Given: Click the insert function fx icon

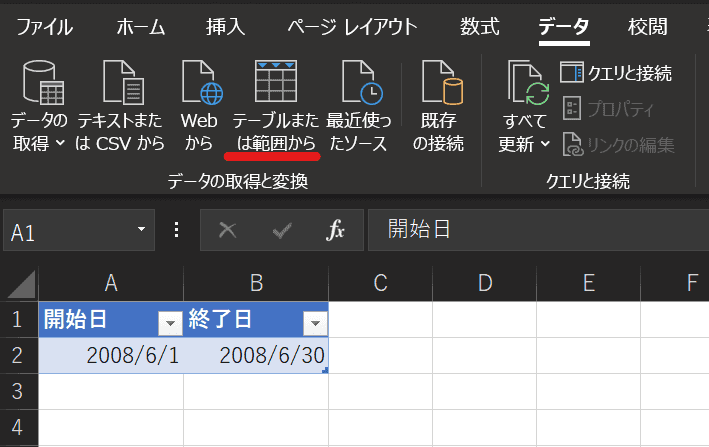Looking at the screenshot, I should click(336, 231).
